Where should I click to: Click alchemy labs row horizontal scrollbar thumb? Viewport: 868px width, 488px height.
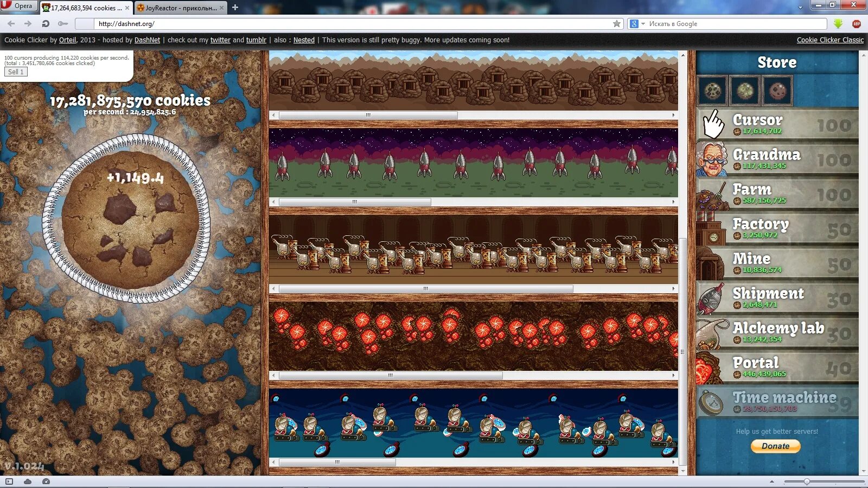pyautogui.click(x=426, y=288)
